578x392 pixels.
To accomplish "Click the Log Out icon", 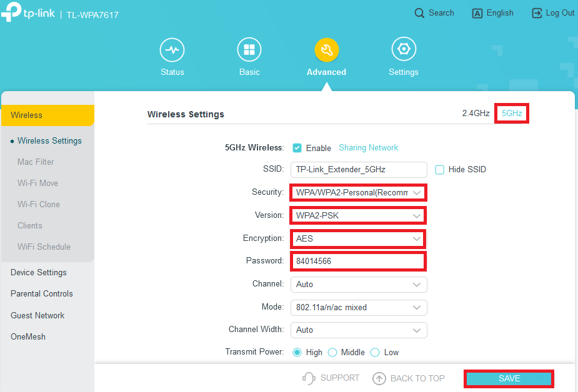I will click(537, 13).
